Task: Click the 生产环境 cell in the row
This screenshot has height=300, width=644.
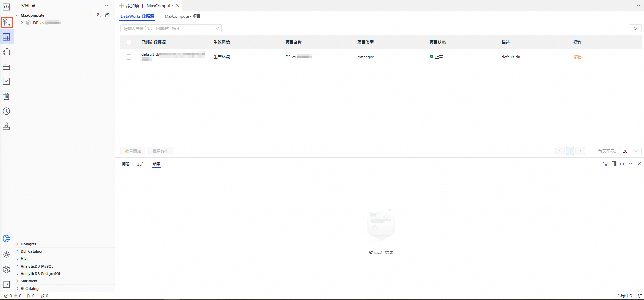Action: tap(221, 57)
